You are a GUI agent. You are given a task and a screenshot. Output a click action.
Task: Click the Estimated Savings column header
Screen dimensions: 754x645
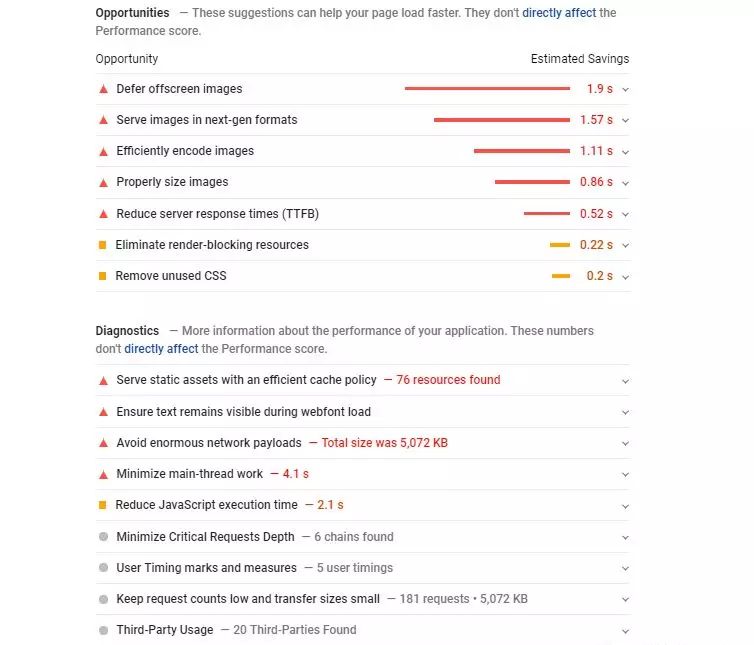point(579,59)
